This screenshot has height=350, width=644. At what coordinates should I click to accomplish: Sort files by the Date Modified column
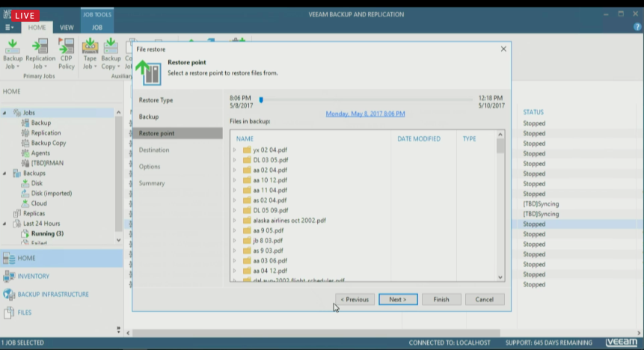(418, 139)
